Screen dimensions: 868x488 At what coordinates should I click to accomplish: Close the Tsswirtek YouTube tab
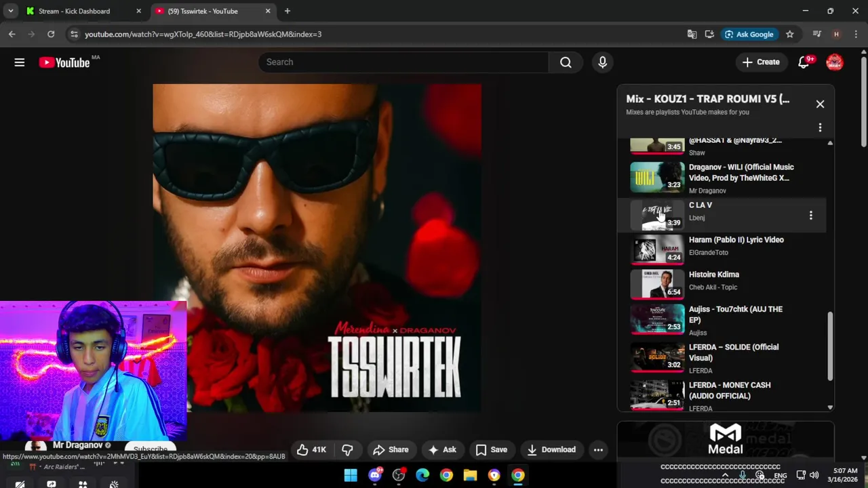pyautogui.click(x=268, y=11)
